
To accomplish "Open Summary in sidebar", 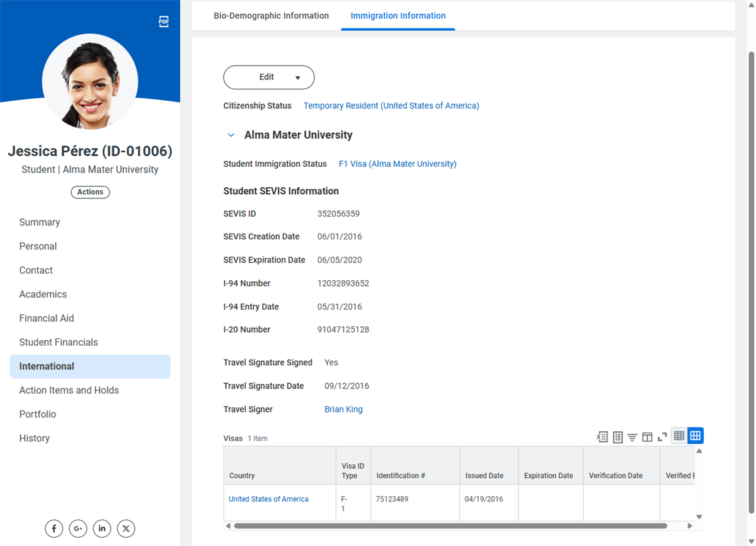I will coord(90,222).
